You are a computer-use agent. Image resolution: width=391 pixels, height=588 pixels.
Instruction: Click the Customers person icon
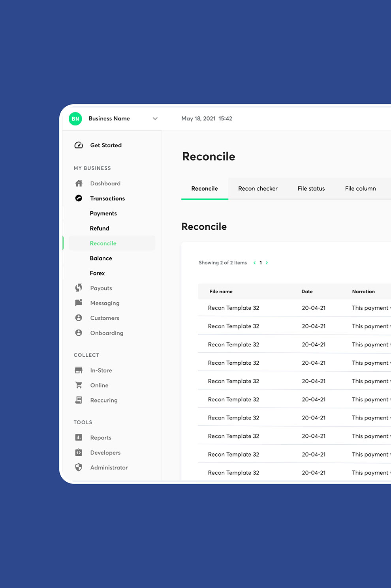79,318
